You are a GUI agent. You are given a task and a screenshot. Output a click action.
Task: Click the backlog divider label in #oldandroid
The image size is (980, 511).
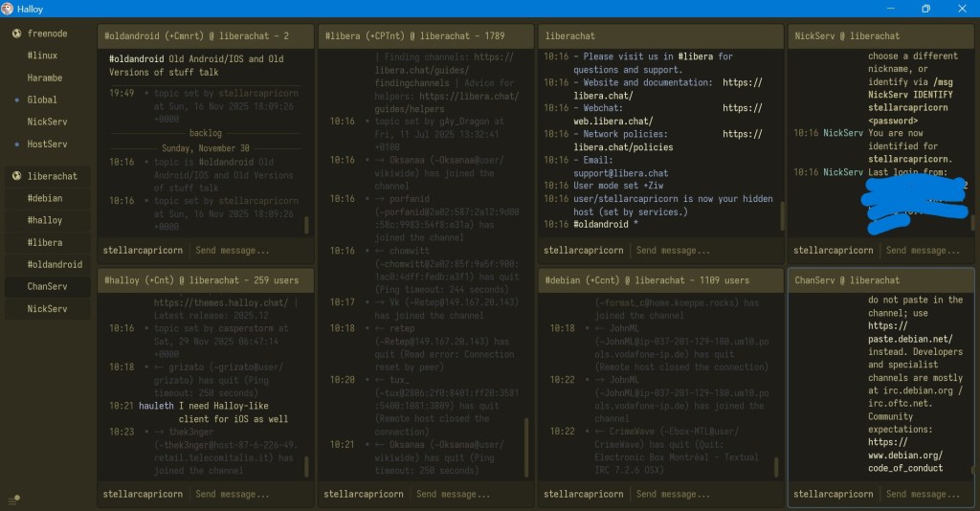pyautogui.click(x=206, y=133)
